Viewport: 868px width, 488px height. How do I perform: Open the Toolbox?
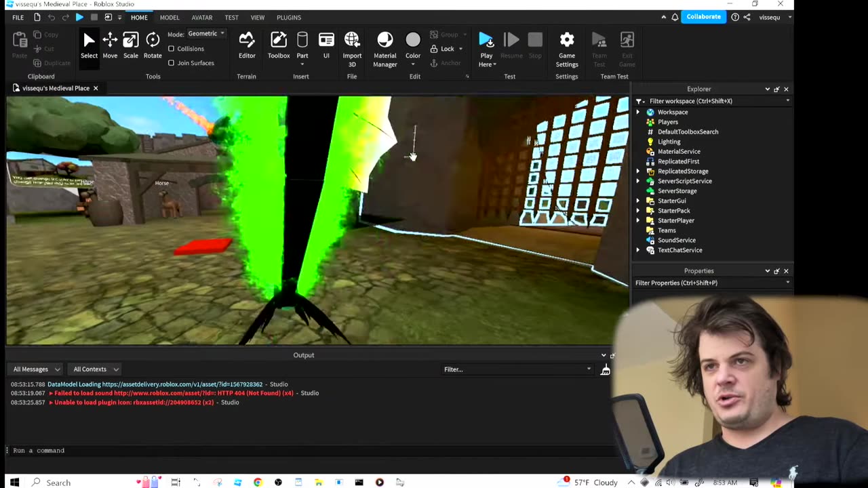[x=279, y=45]
